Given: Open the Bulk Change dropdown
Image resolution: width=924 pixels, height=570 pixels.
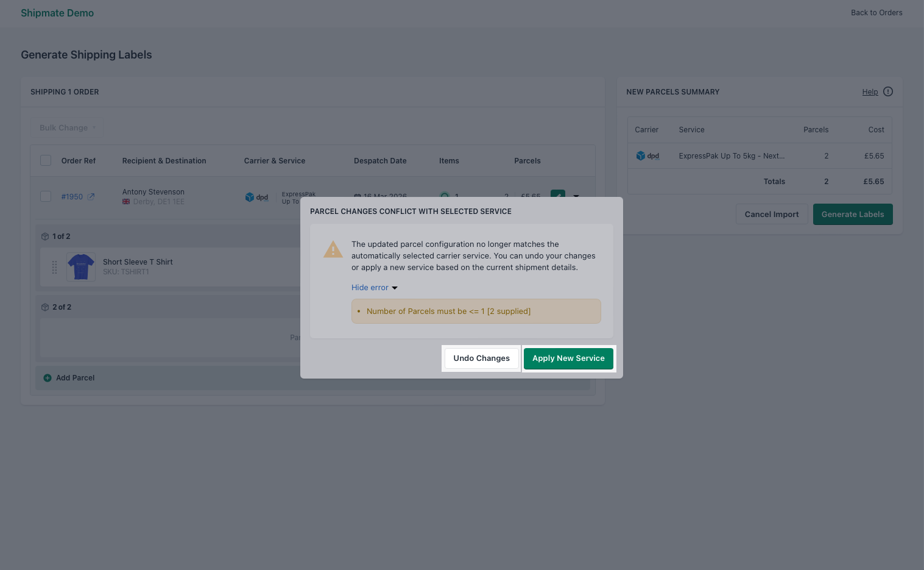Looking at the screenshot, I should [67, 127].
